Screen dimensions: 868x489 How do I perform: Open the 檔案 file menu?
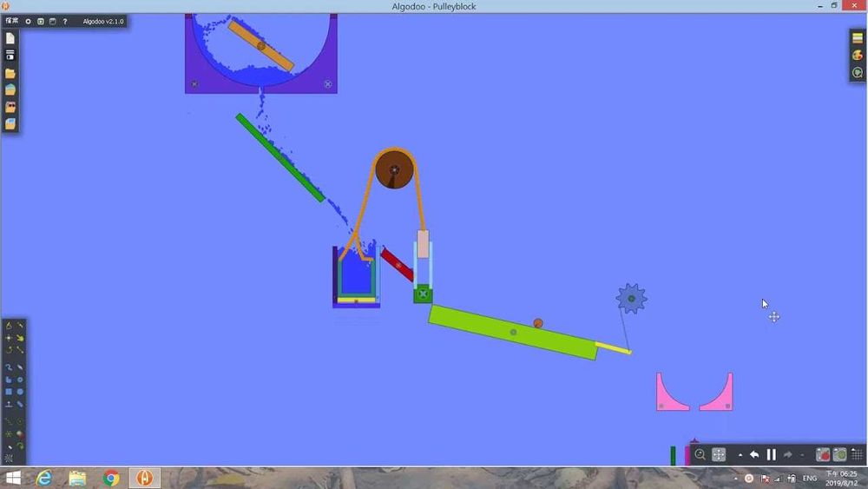11,21
